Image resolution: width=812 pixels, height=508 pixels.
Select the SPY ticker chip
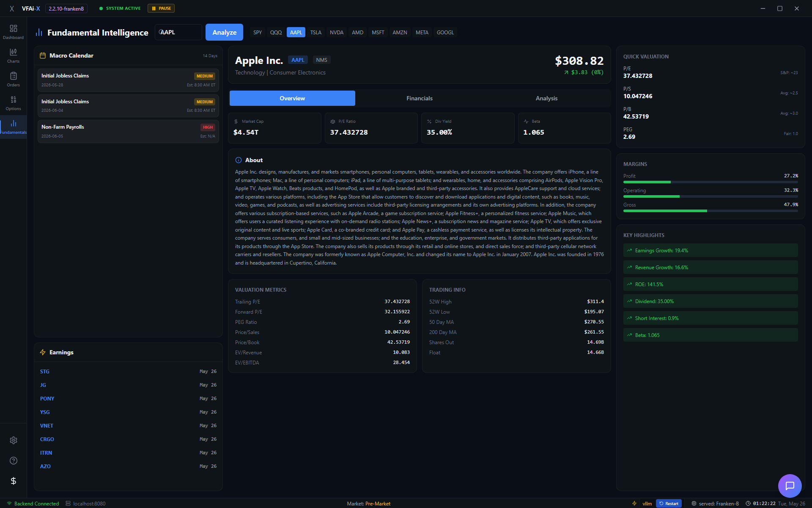click(x=258, y=33)
